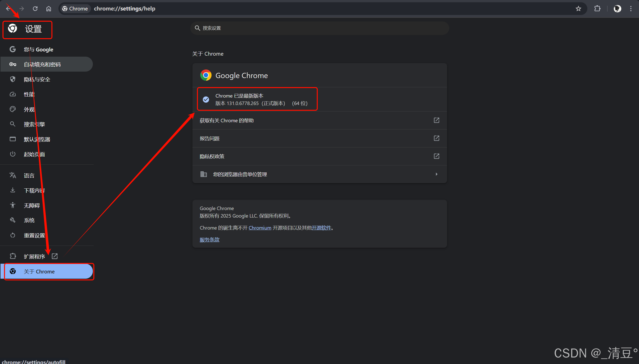Click the speedometer icon for performance
The image size is (639, 364).
pos(13,94)
